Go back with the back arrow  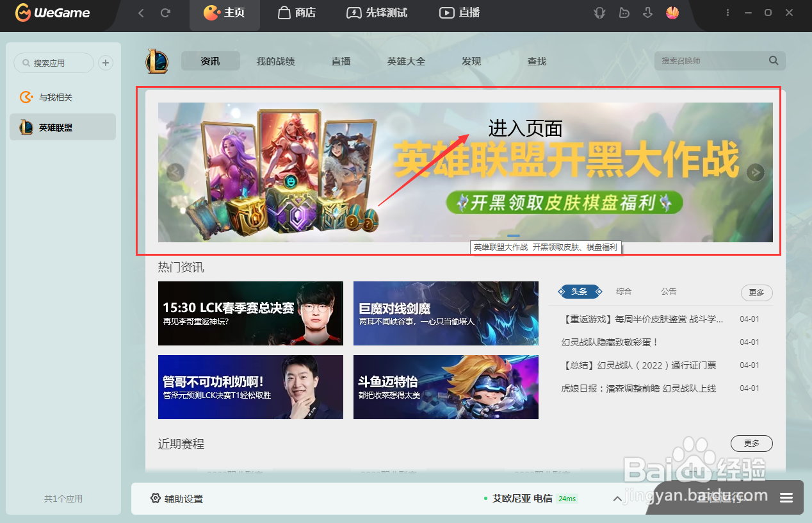(141, 13)
